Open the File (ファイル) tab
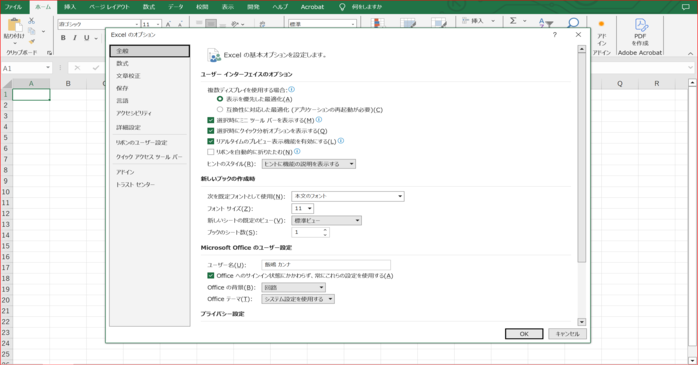This screenshot has width=698, height=365. click(x=13, y=7)
